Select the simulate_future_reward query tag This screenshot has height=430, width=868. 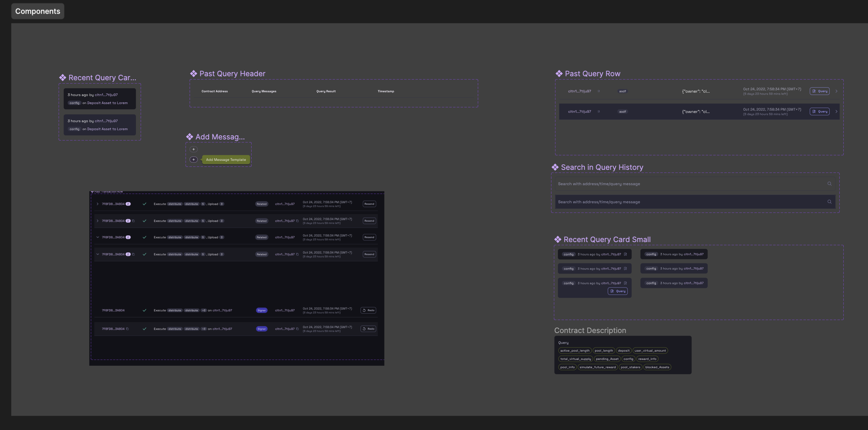point(598,367)
